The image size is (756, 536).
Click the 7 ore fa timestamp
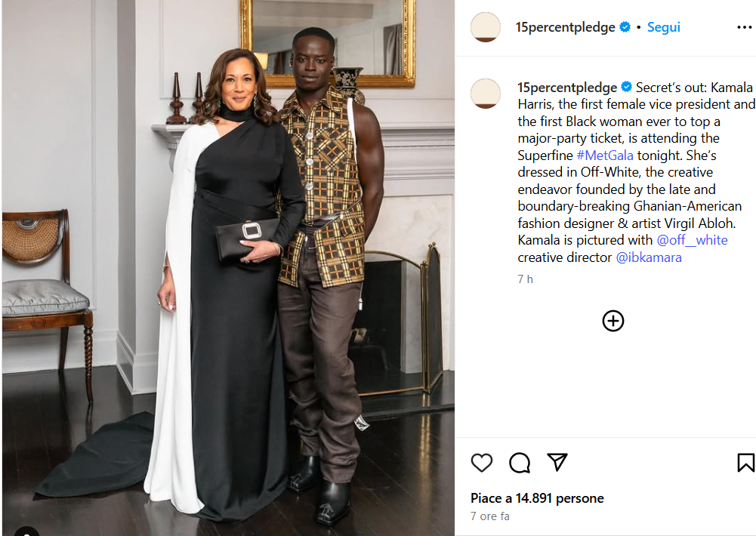pyautogui.click(x=490, y=516)
